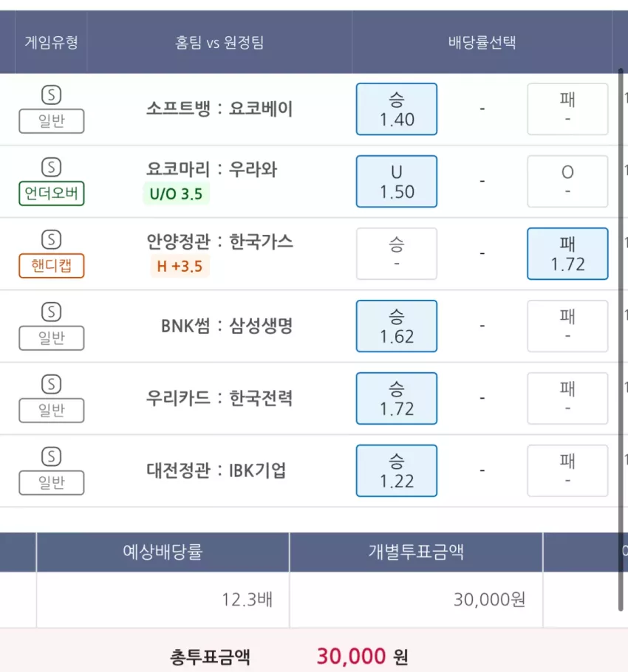Screen dimensions: 628x672
Task: Toggle the 승 1.62 odds for BNK썸
Action: point(397,326)
